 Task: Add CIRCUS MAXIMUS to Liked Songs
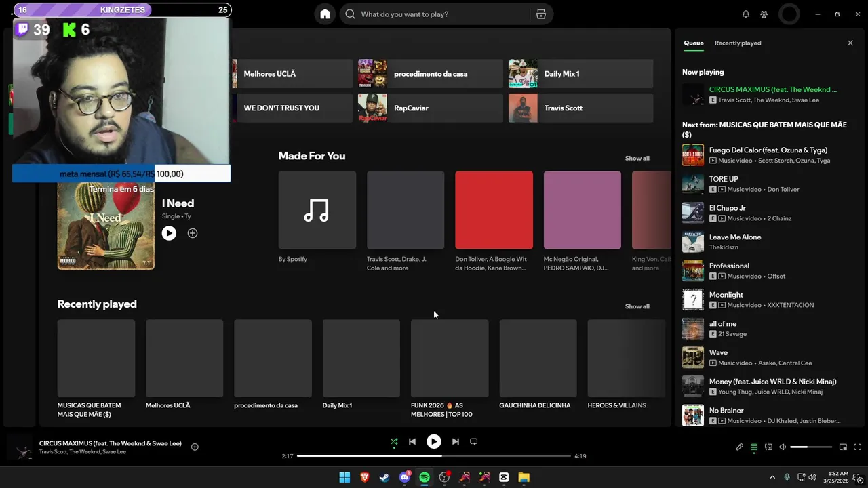coord(195,447)
